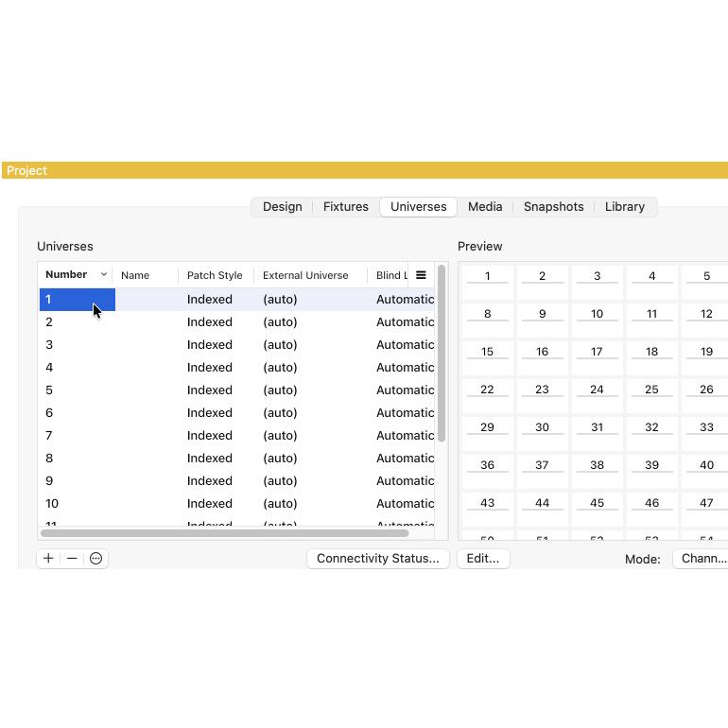The height and width of the screenshot is (728, 728).
Task: Open the column options menu icon
Action: [x=421, y=275]
